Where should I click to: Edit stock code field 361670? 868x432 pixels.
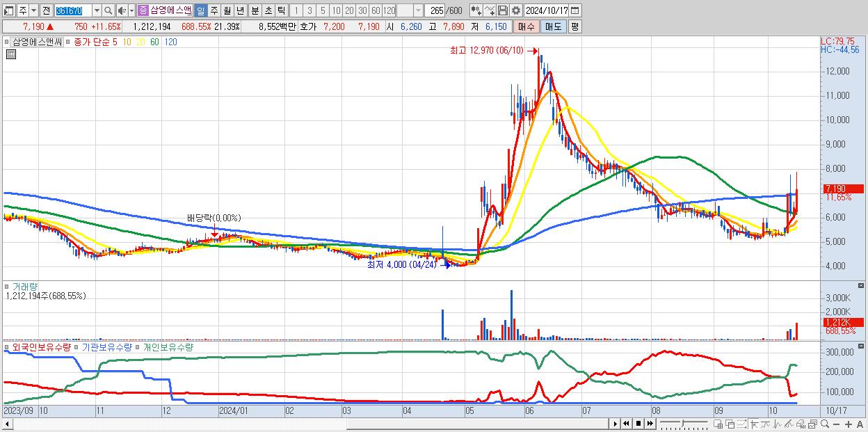pos(72,10)
